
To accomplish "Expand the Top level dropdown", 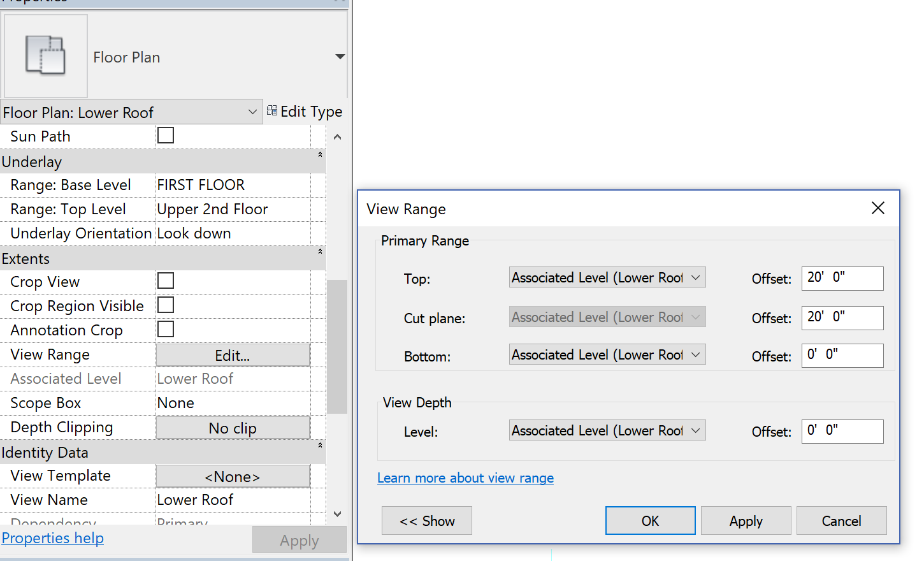I will 696,277.
